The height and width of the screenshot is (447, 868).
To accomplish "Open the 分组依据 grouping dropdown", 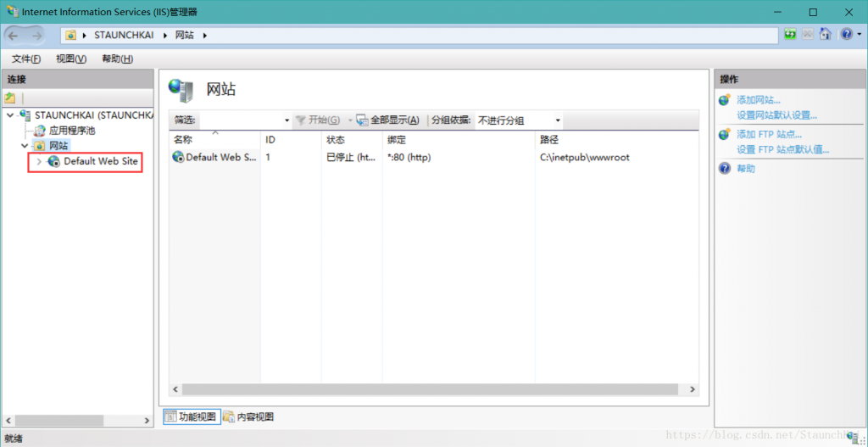I will point(518,120).
